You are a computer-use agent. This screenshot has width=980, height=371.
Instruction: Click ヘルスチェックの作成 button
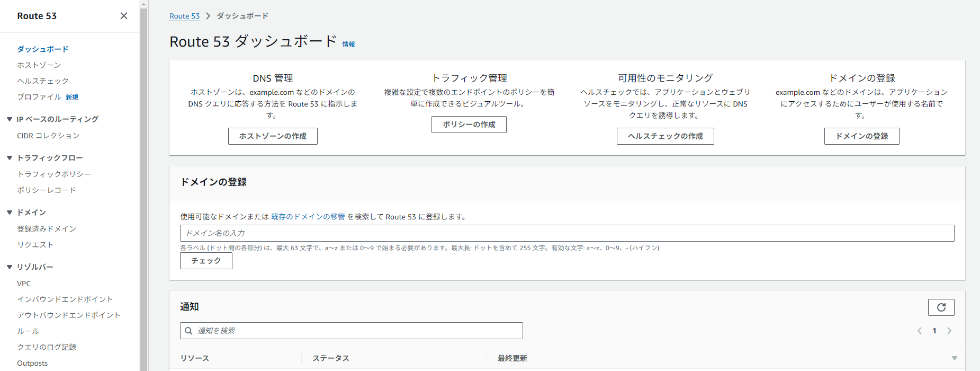pyautogui.click(x=666, y=136)
